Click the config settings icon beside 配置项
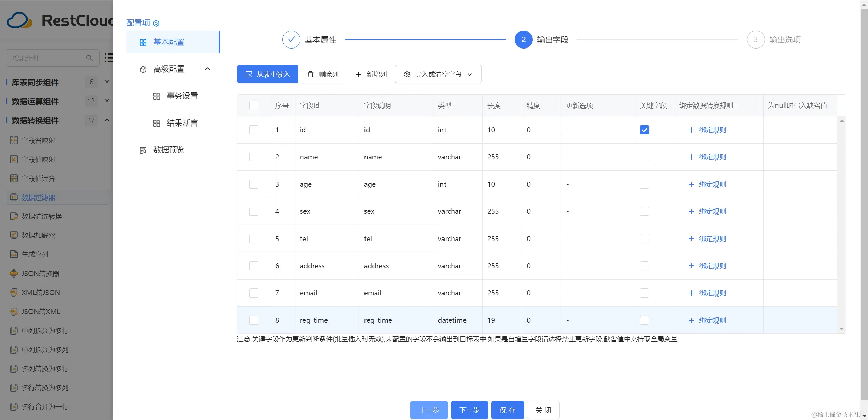Screen dimensions: 868x420 [x=156, y=23]
